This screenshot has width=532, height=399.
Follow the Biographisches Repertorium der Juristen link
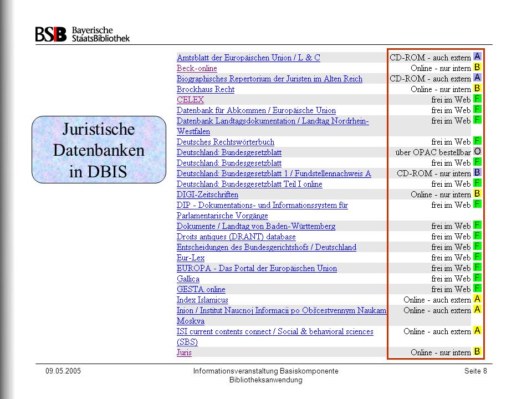[269, 79]
